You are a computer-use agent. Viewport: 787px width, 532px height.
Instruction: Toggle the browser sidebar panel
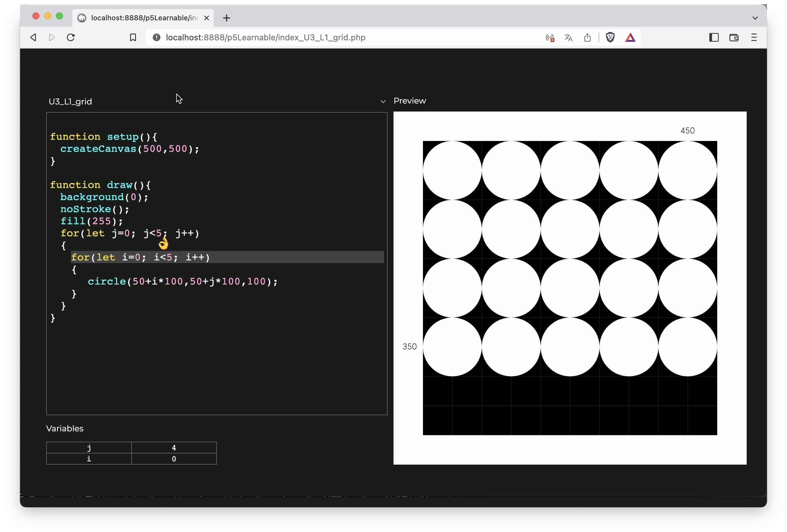714,37
